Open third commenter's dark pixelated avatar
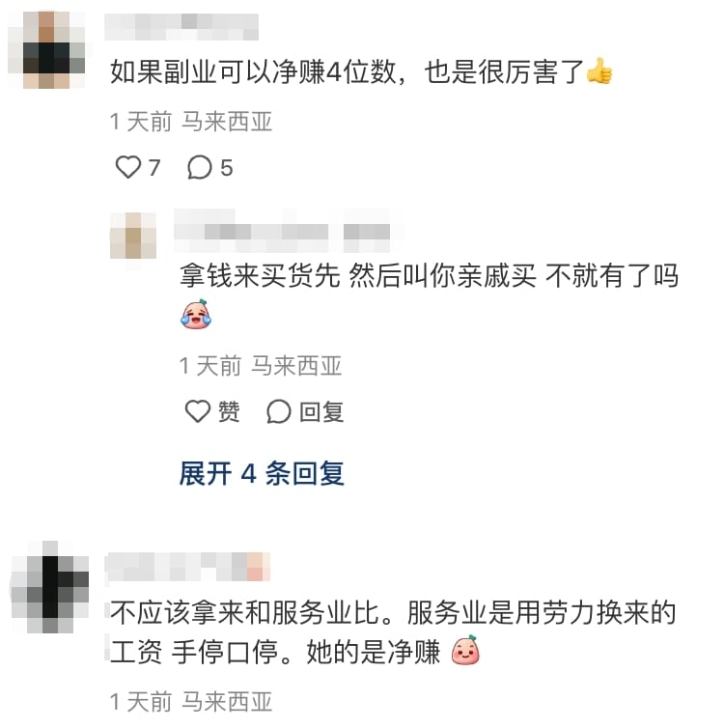 50,587
